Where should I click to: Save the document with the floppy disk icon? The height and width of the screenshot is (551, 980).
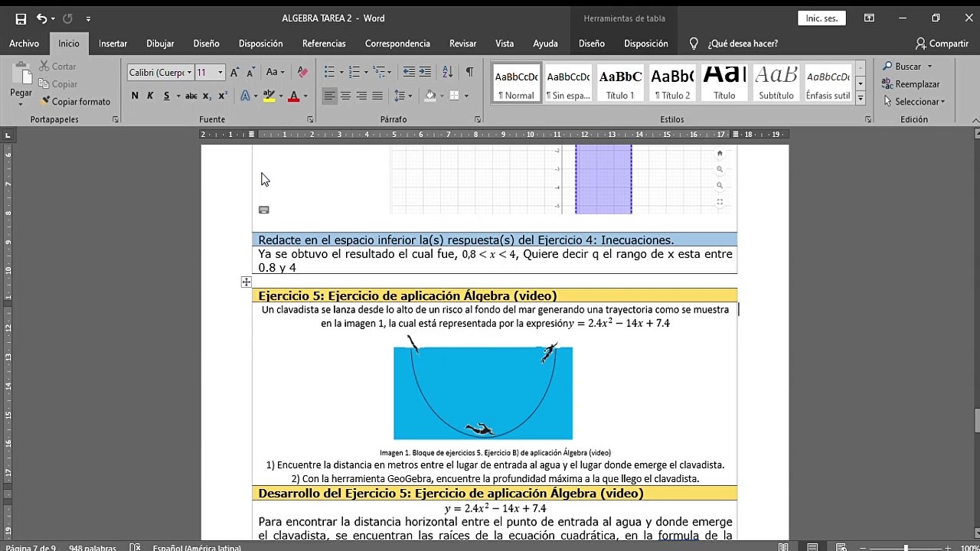click(21, 18)
